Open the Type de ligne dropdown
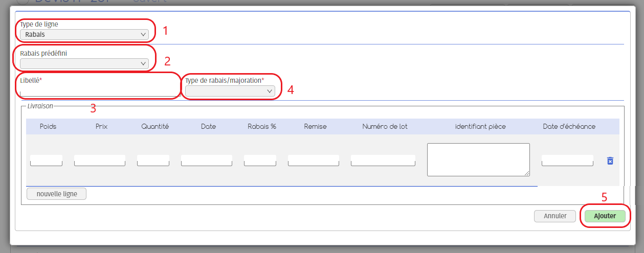Image resolution: width=644 pixels, height=253 pixels. pyautogui.click(x=84, y=35)
